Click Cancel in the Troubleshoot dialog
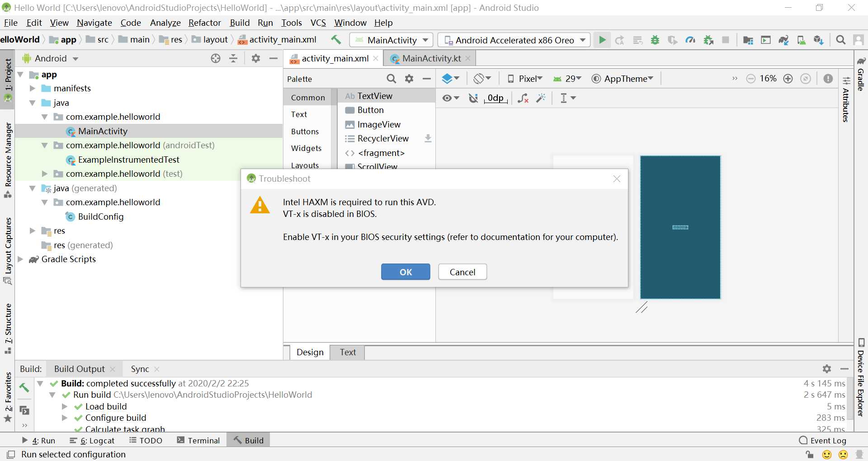The height and width of the screenshot is (461, 868). (x=462, y=272)
